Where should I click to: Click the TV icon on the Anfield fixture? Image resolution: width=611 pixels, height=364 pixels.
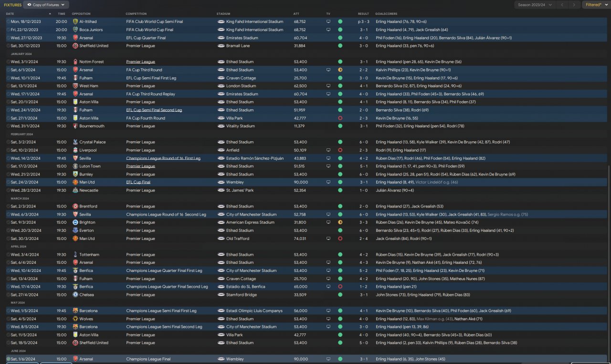[x=328, y=150]
